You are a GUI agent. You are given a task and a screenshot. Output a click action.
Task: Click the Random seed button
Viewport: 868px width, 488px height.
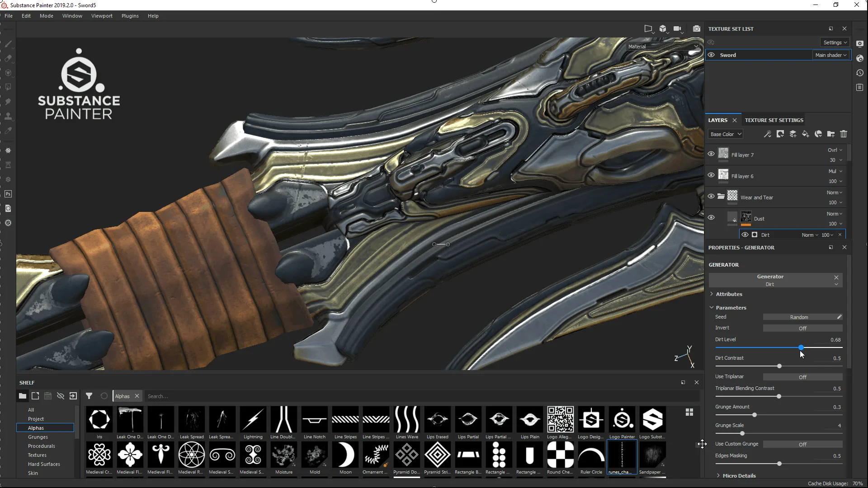point(799,317)
